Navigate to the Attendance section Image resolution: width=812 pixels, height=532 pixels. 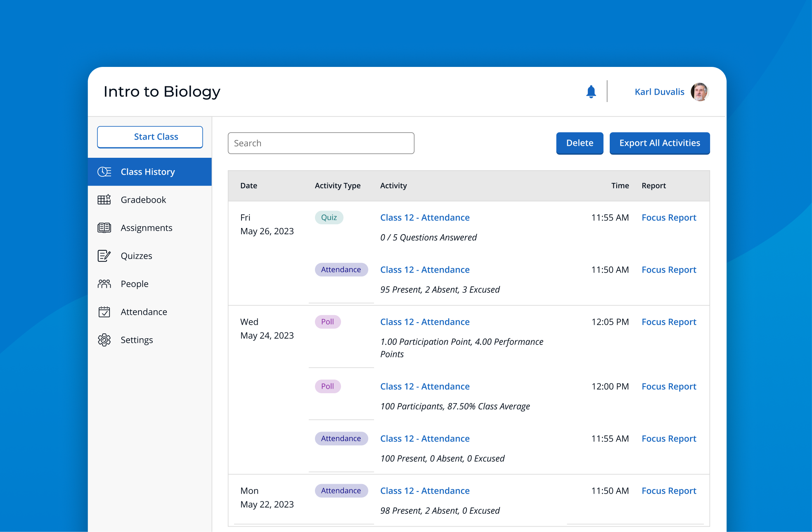pos(144,312)
